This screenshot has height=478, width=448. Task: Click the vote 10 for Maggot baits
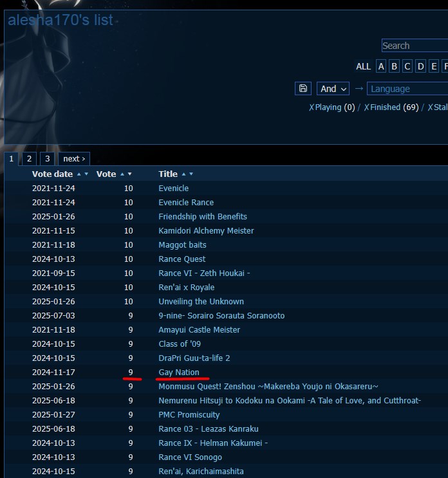[x=128, y=245]
